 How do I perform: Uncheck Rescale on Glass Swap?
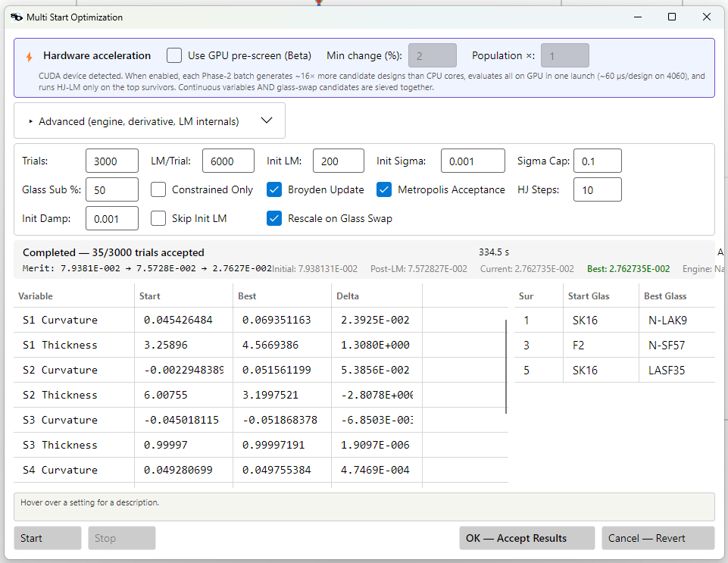tap(274, 218)
